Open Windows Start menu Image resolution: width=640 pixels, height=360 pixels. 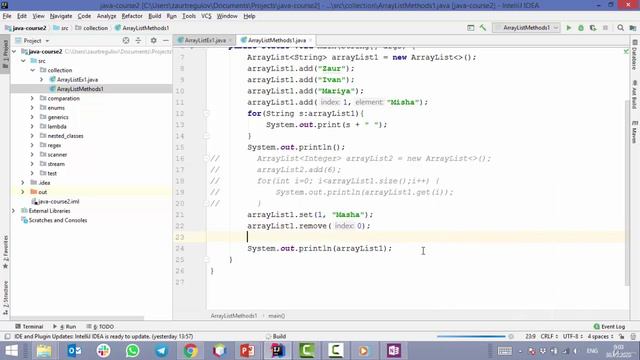click(x=11, y=351)
